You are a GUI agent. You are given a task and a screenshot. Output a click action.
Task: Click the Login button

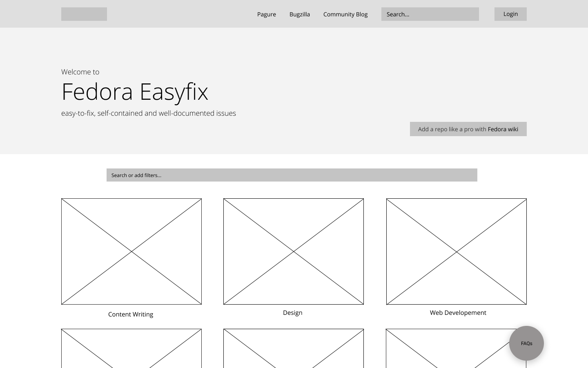tap(510, 14)
